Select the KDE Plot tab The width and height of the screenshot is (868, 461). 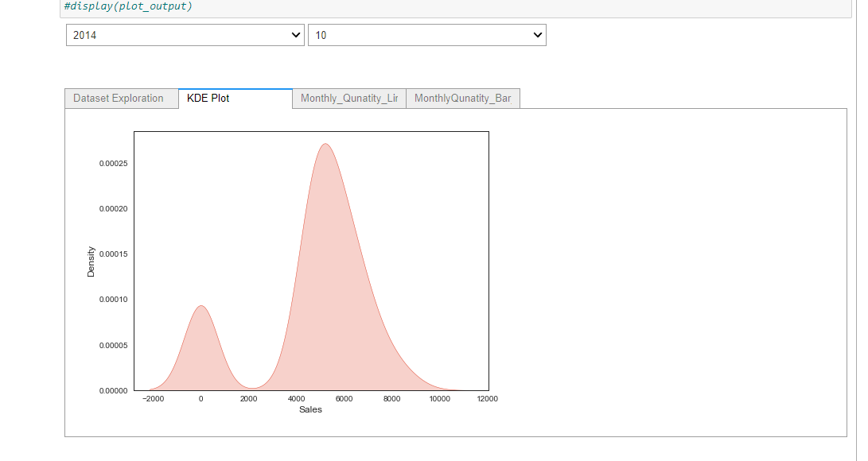coord(208,98)
